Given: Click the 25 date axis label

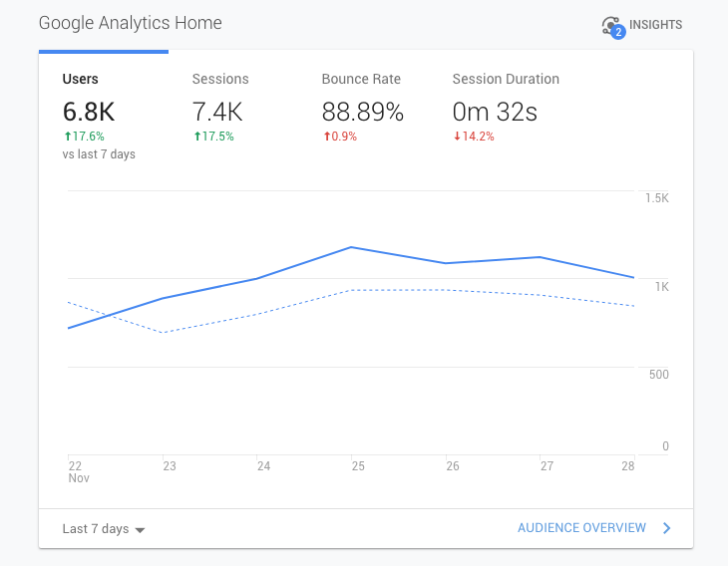Looking at the screenshot, I should [358, 465].
